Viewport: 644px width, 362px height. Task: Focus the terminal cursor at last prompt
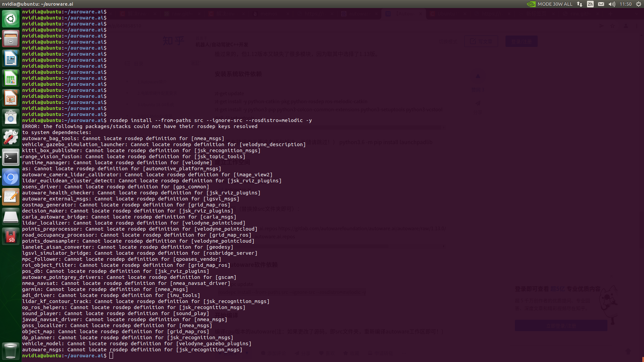point(111,356)
